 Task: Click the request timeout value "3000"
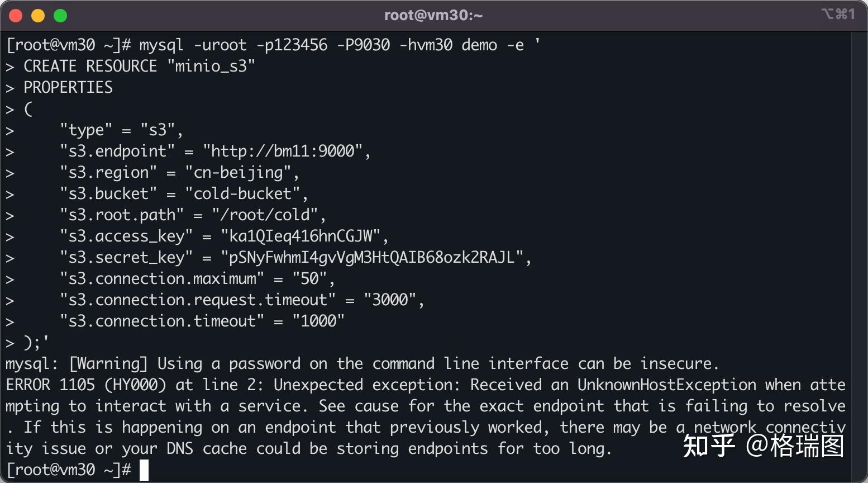(x=390, y=300)
